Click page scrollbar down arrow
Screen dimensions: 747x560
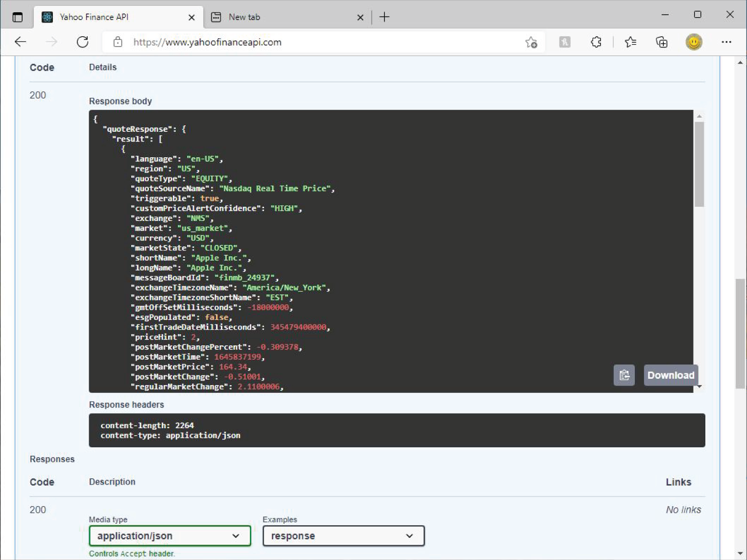pos(740,554)
